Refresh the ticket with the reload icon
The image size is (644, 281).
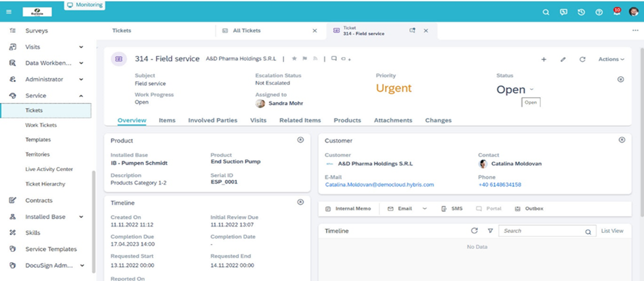click(x=583, y=59)
